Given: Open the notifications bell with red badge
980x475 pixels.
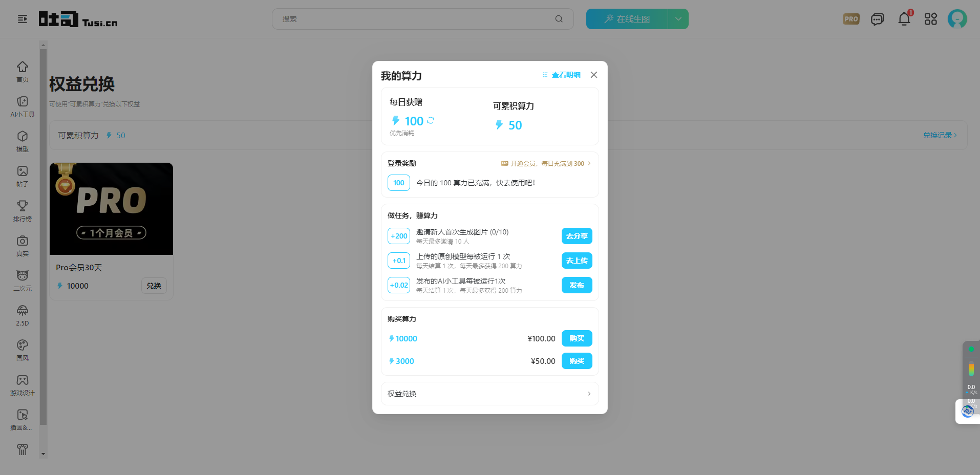Looking at the screenshot, I should point(904,19).
